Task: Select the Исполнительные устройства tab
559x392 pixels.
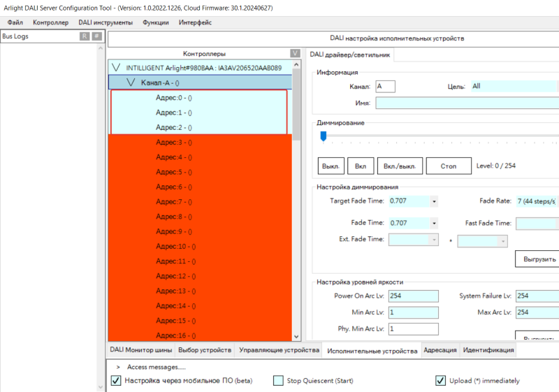Action: 372,351
